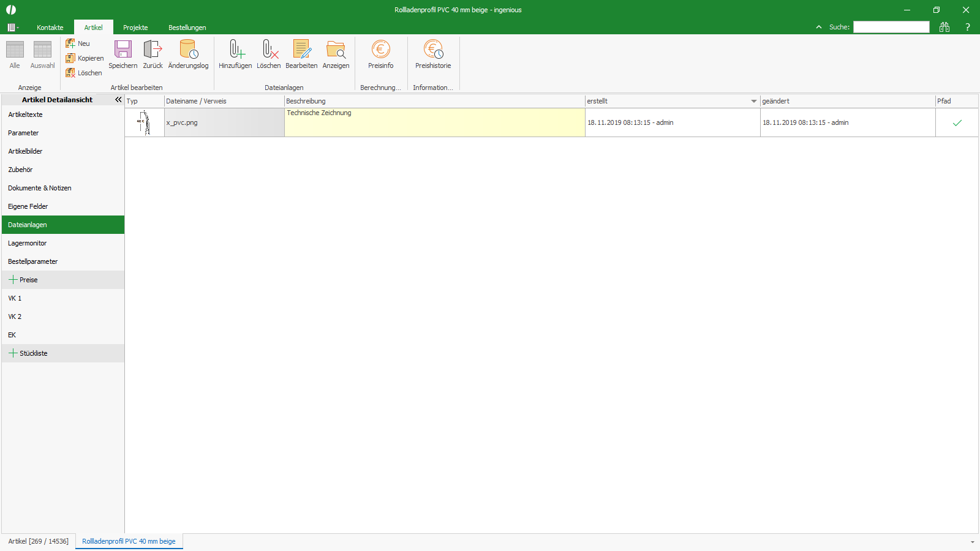Viewport: 980px width, 551px height.
Task: Open the attachment with Bearbeiten
Action: click(x=301, y=54)
